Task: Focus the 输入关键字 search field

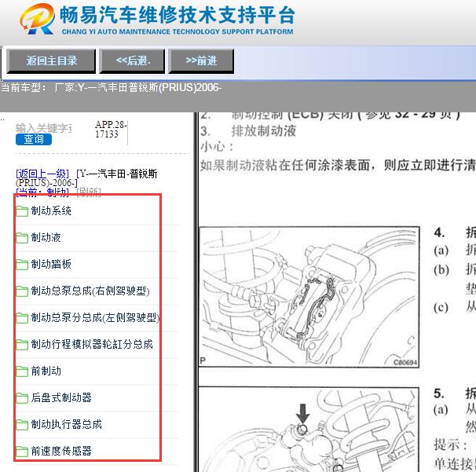Action: pyautogui.click(x=44, y=128)
